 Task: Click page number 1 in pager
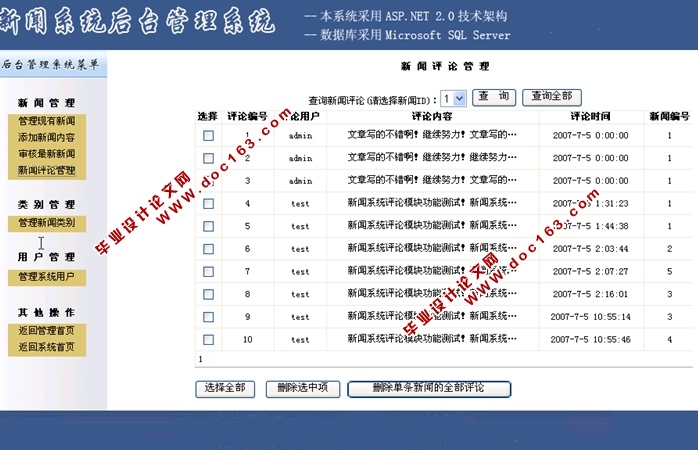(200, 359)
